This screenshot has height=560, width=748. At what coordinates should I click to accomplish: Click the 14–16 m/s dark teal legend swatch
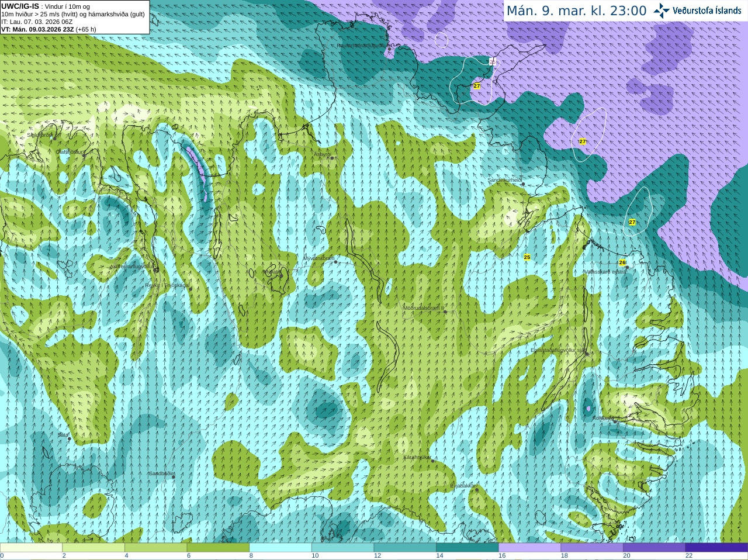tap(467, 547)
